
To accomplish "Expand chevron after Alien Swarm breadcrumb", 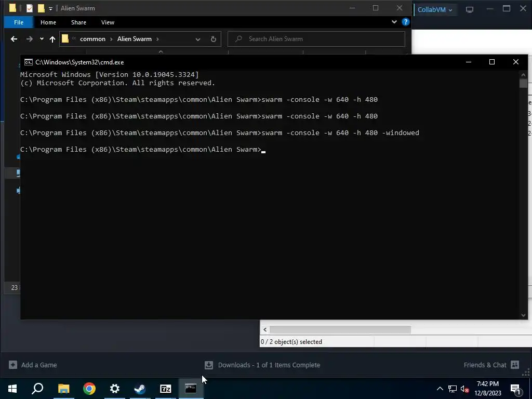I will pyautogui.click(x=157, y=39).
